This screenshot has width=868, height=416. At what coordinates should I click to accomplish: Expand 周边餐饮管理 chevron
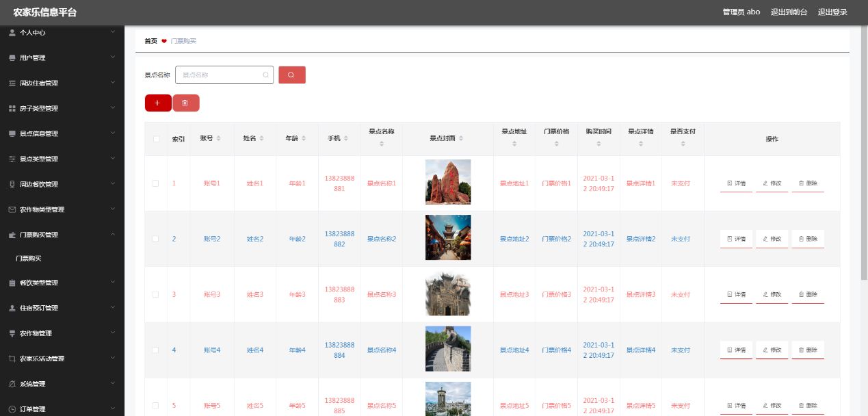coord(113,183)
